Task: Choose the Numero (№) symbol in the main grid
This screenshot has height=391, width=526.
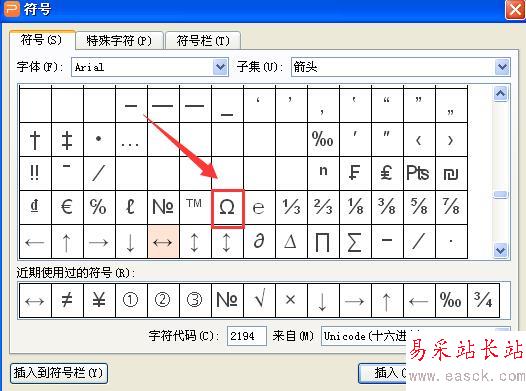Action: [163, 208]
